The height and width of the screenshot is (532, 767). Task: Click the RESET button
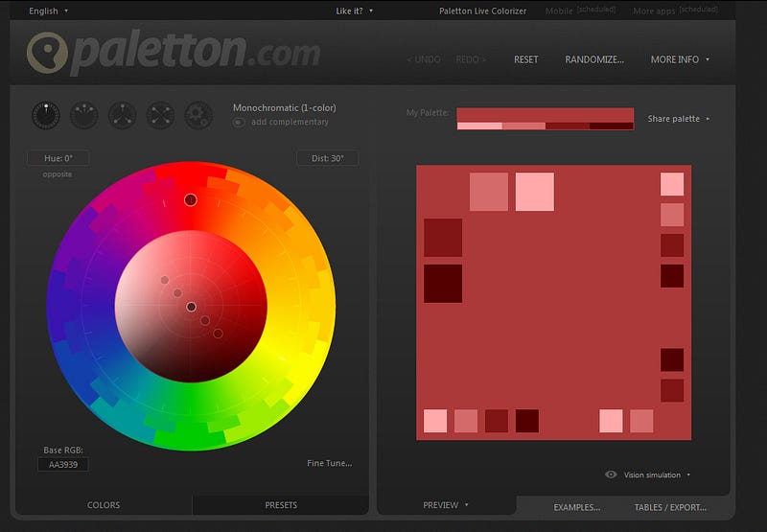click(x=525, y=59)
